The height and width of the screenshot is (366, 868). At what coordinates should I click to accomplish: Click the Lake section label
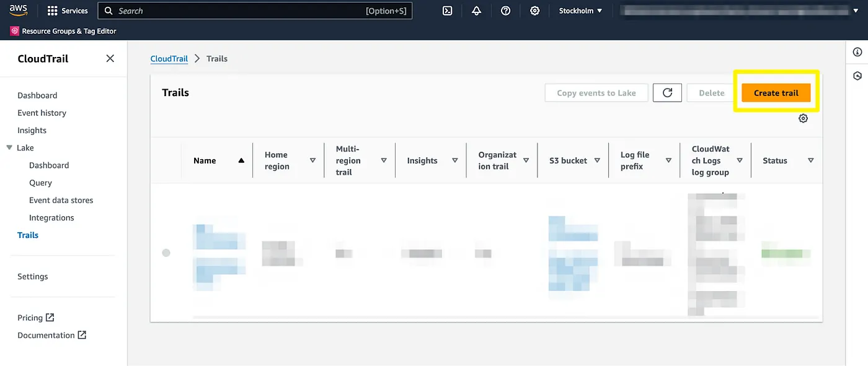tap(25, 147)
